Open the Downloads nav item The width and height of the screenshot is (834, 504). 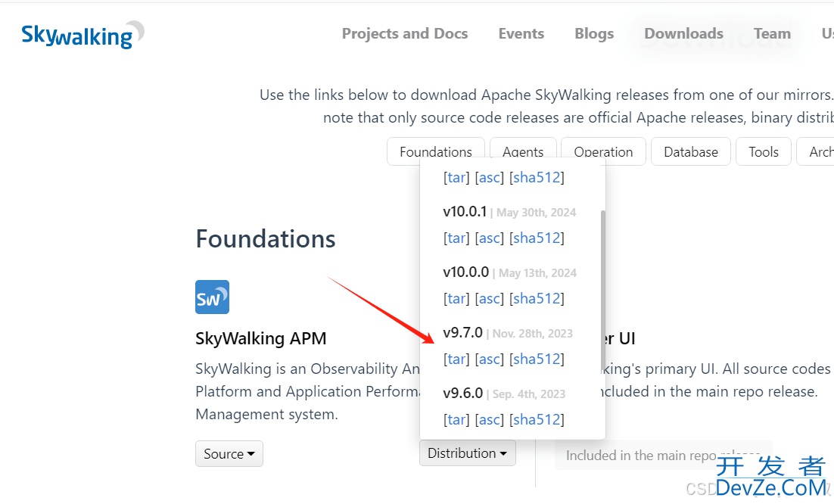(x=683, y=33)
